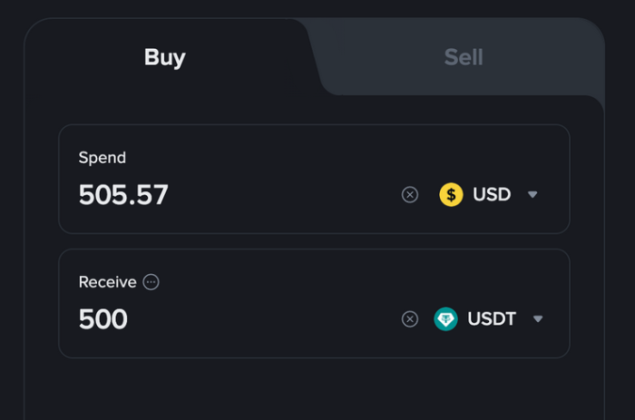This screenshot has width=635, height=420.
Task: Switch to the Sell tab
Action: (x=463, y=57)
